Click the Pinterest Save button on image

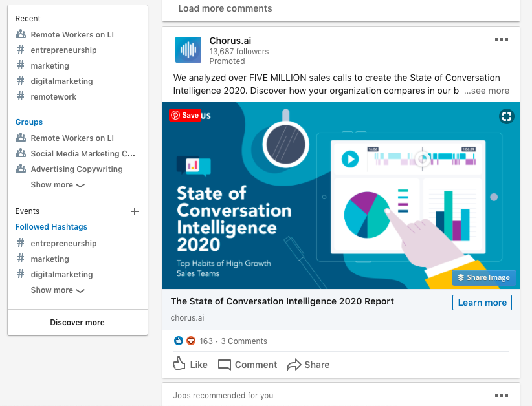185,115
